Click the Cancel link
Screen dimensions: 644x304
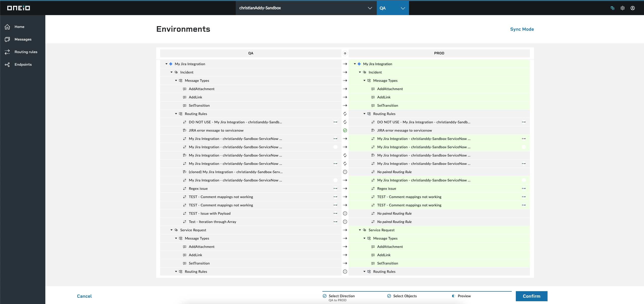[84, 296]
